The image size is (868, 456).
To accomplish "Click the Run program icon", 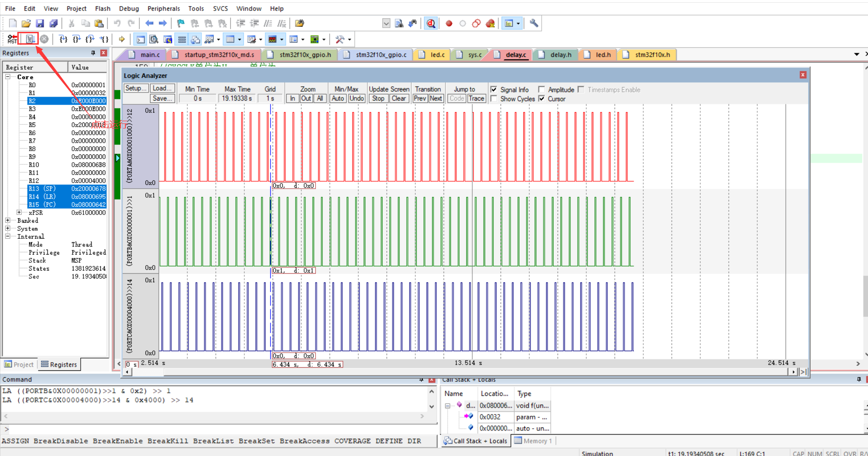I will pos(30,39).
